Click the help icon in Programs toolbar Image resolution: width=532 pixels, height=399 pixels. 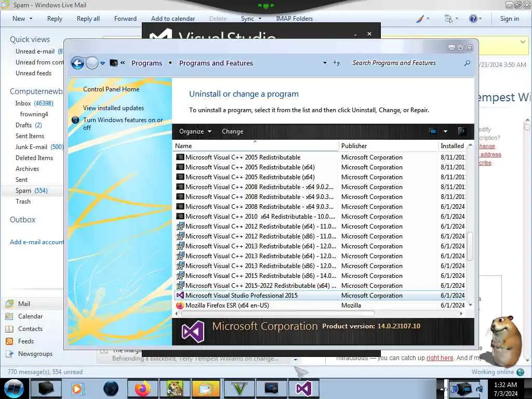(461, 131)
